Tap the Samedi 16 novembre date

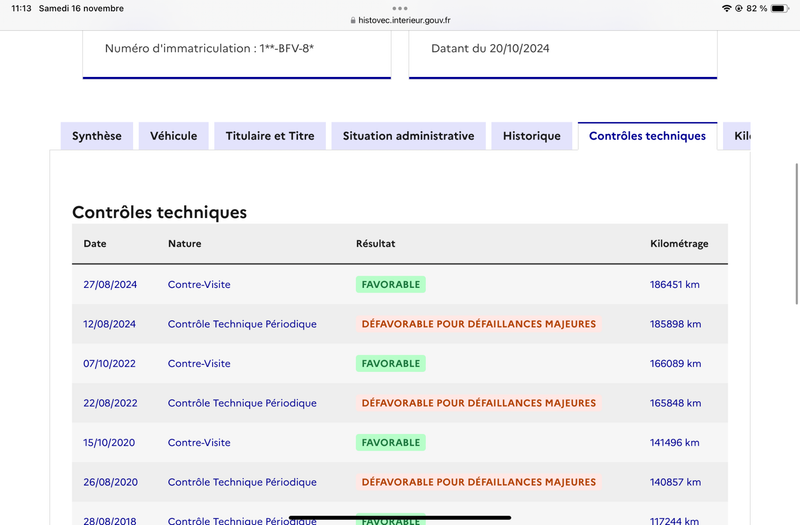81,8
